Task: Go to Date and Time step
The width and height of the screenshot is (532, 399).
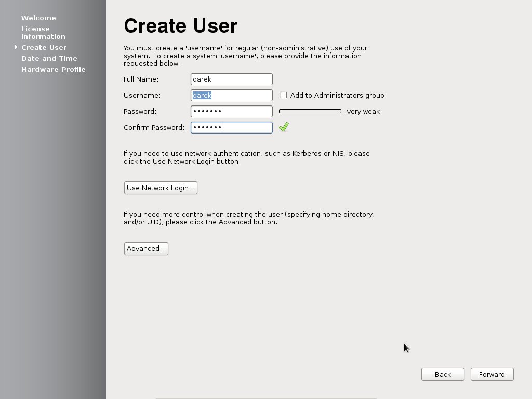Action: (49, 58)
